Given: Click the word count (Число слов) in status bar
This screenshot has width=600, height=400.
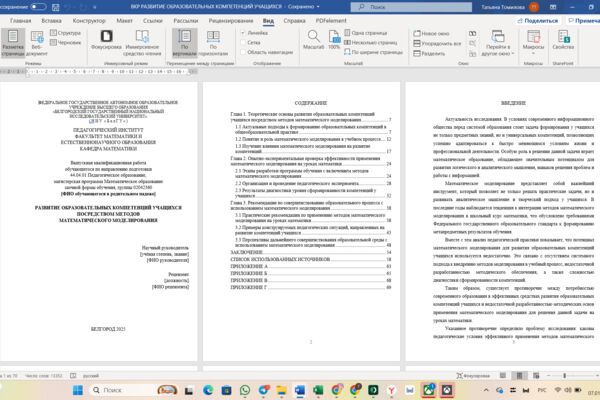Looking at the screenshot, I should click(x=44, y=376).
